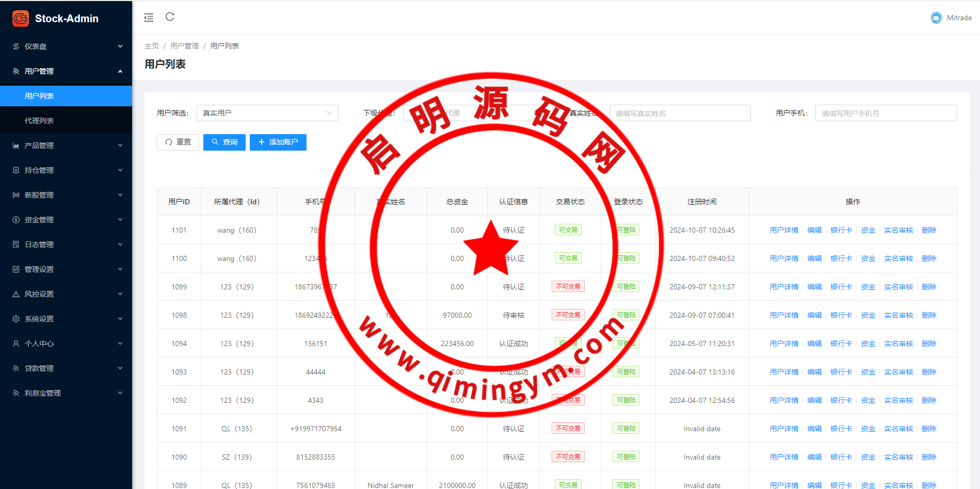Open 资金管理 sidebar menu
Image resolution: width=980 pixels, height=489 pixels.
click(66, 220)
